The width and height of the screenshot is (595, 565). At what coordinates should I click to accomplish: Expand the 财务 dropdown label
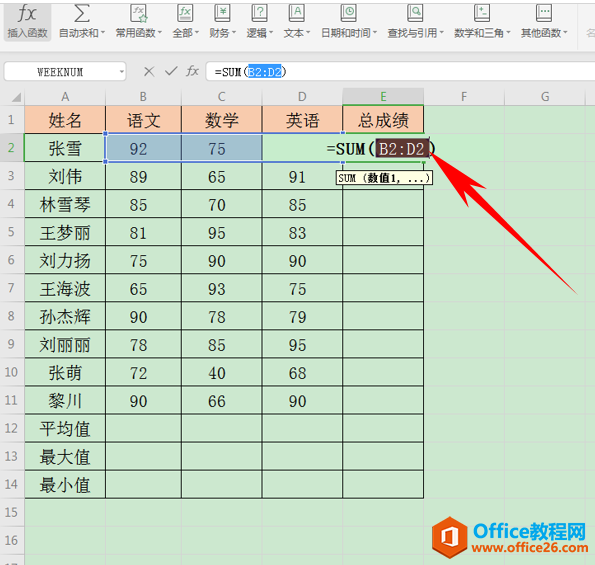click(x=222, y=33)
